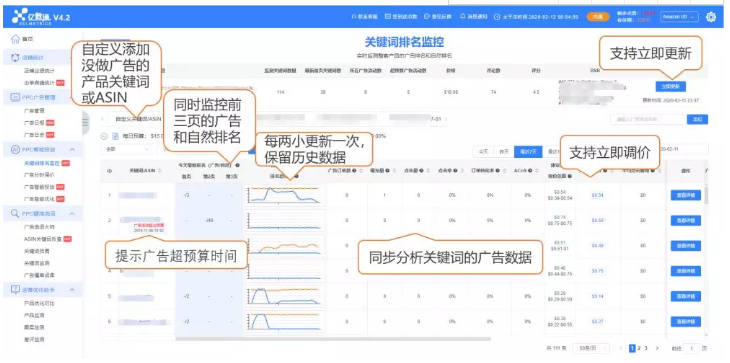Image resolution: width=730 pixels, height=363 pixels.
Task: Collapse the PPC智能投放 sidebar section
Action: click(x=72, y=149)
